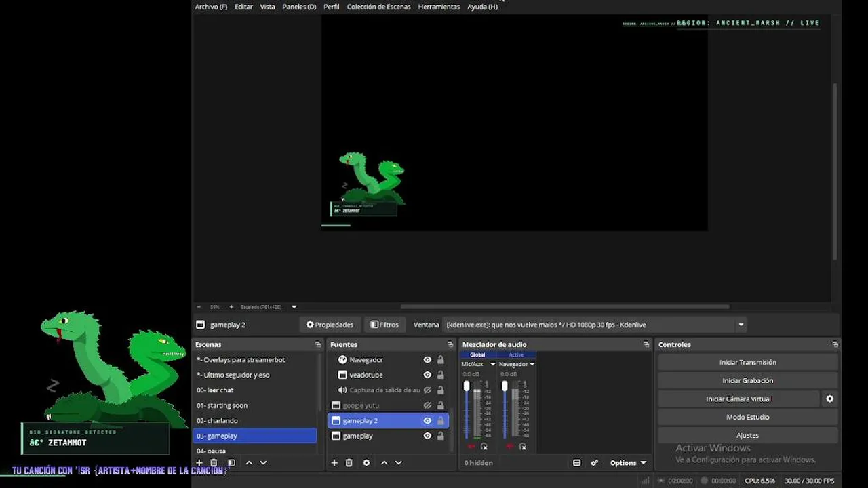
Task: Open preview scaling dropdown arrow
Action: coord(294,306)
